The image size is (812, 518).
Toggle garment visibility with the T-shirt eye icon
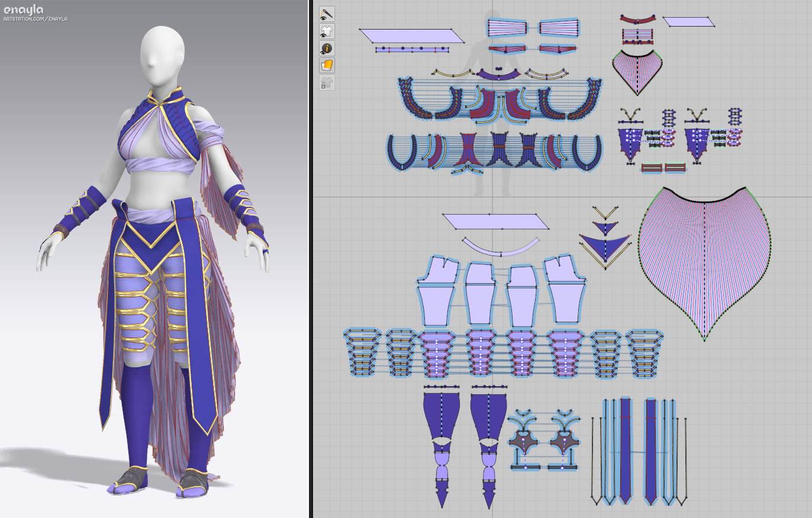(327, 31)
